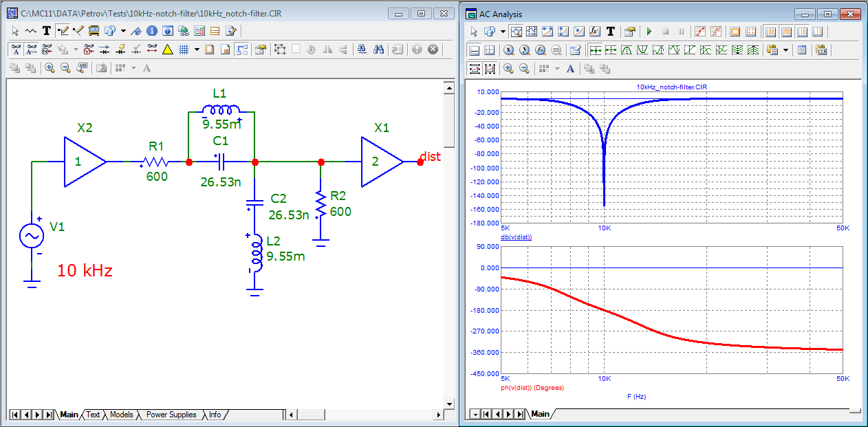Click the Info mode blue icon
Image resolution: width=868 pixels, height=427 pixels.
point(151,31)
